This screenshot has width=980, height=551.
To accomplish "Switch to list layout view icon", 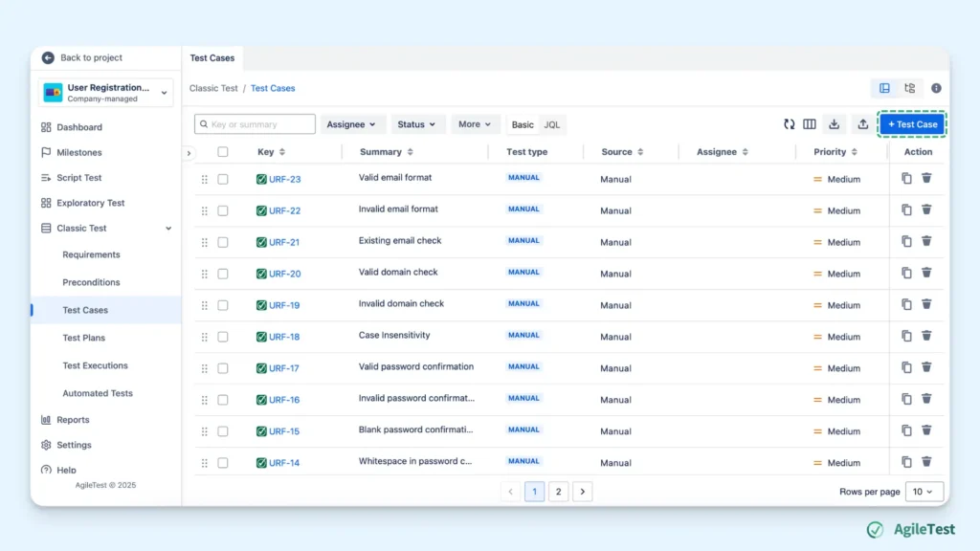I will pyautogui.click(x=884, y=88).
